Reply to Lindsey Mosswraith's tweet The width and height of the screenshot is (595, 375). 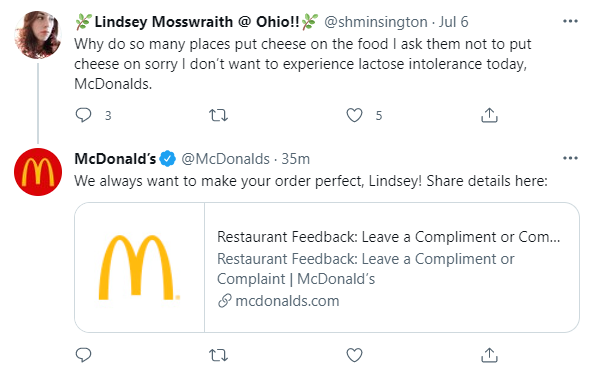83,115
